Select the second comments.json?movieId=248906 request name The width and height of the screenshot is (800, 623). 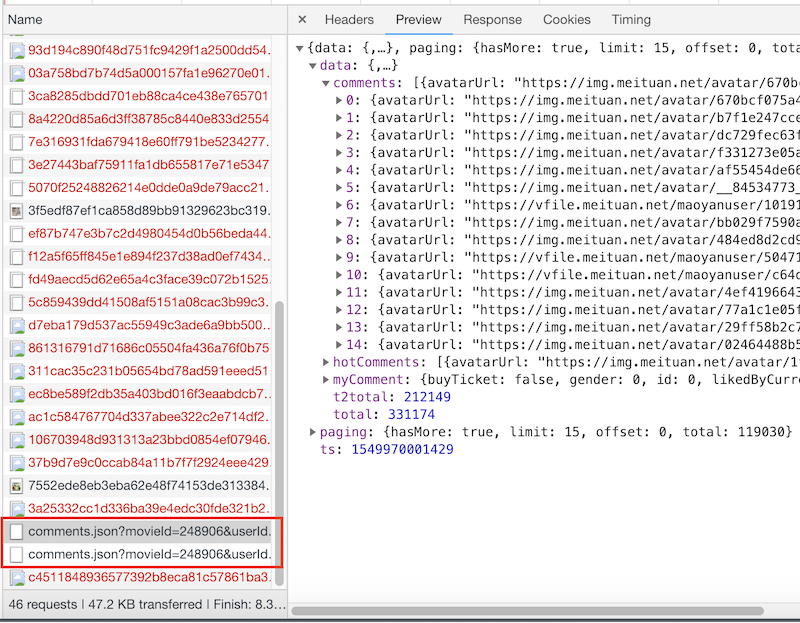[149, 554]
